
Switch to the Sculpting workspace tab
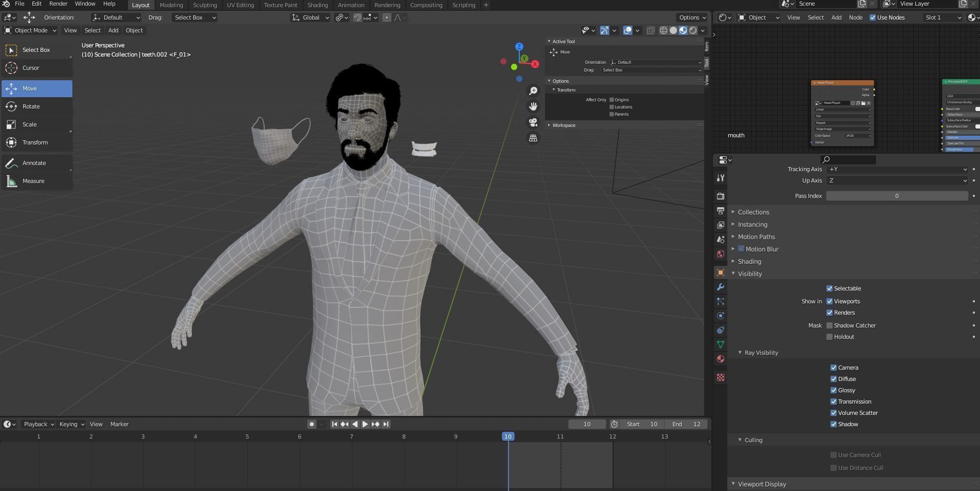(204, 5)
